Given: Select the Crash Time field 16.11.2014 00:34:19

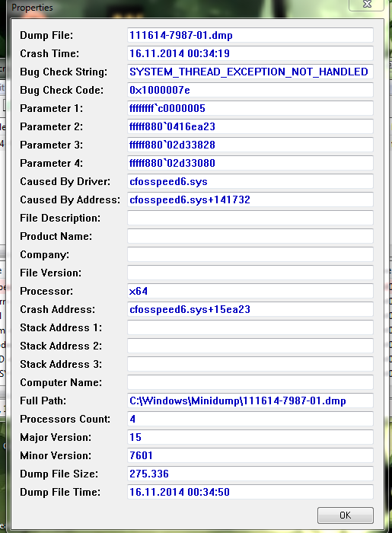Looking at the screenshot, I should coord(250,53).
